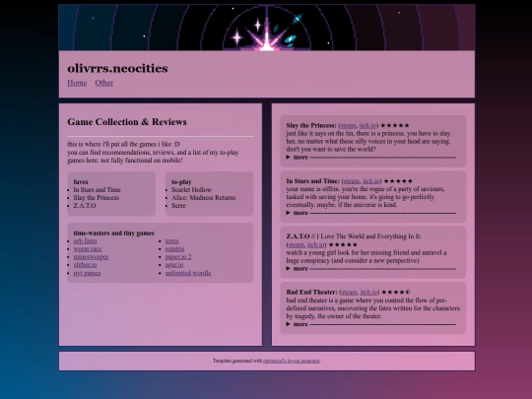The height and width of the screenshot is (399, 532).
Task: Click the 'Slay the Princess:' review title
Action: [x=311, y=125]
